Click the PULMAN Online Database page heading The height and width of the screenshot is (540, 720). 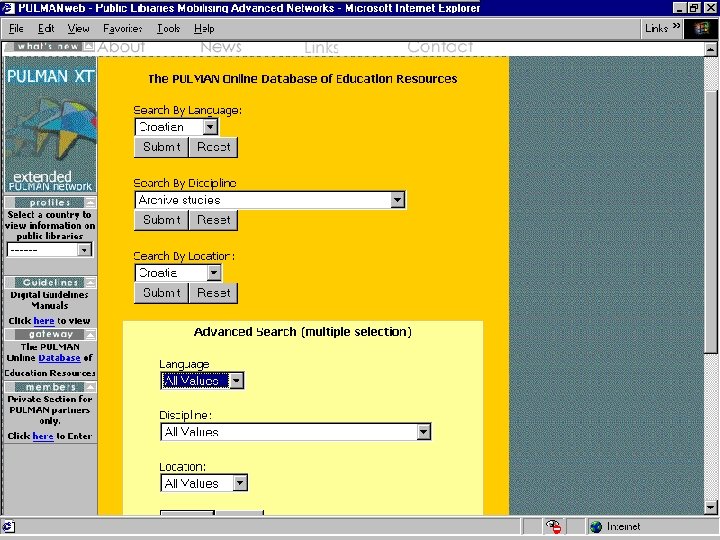(303, 79)
